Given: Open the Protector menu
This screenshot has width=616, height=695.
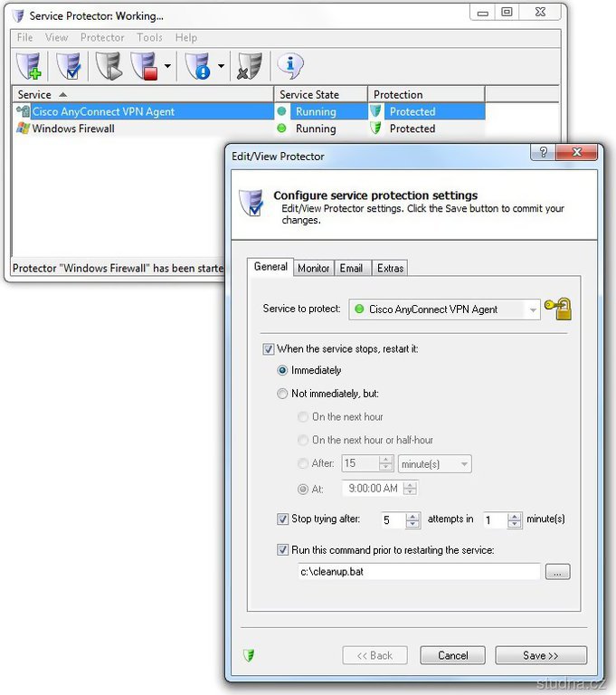Looking at the screenshot, I should click(x=102, y=38).
